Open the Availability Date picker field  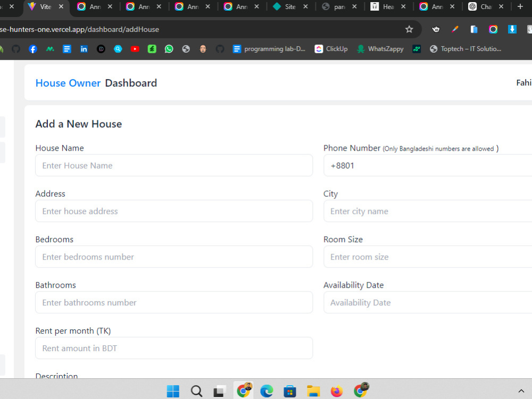(x=428, y=302)
